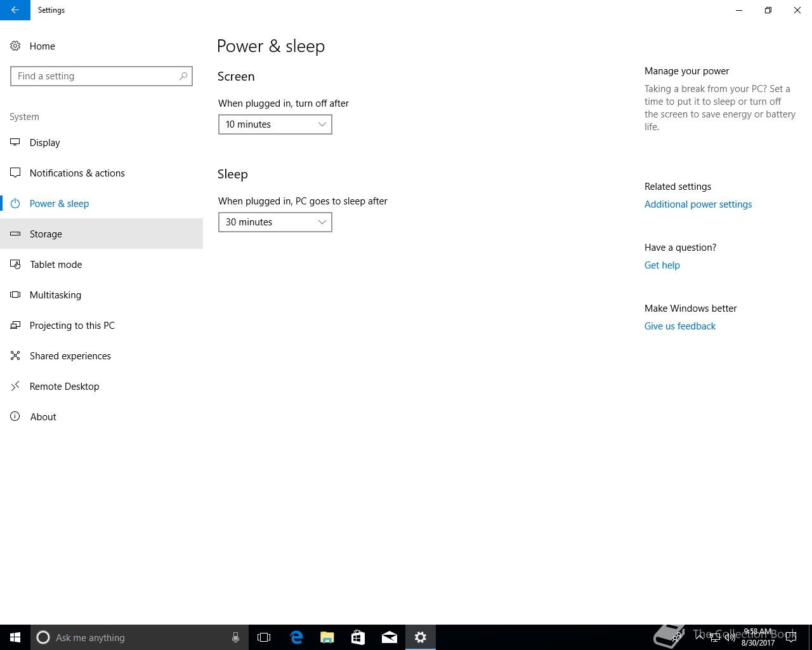Click the Find a setting search field
This screenshot has width=812, height=650.
pos(101,76)
